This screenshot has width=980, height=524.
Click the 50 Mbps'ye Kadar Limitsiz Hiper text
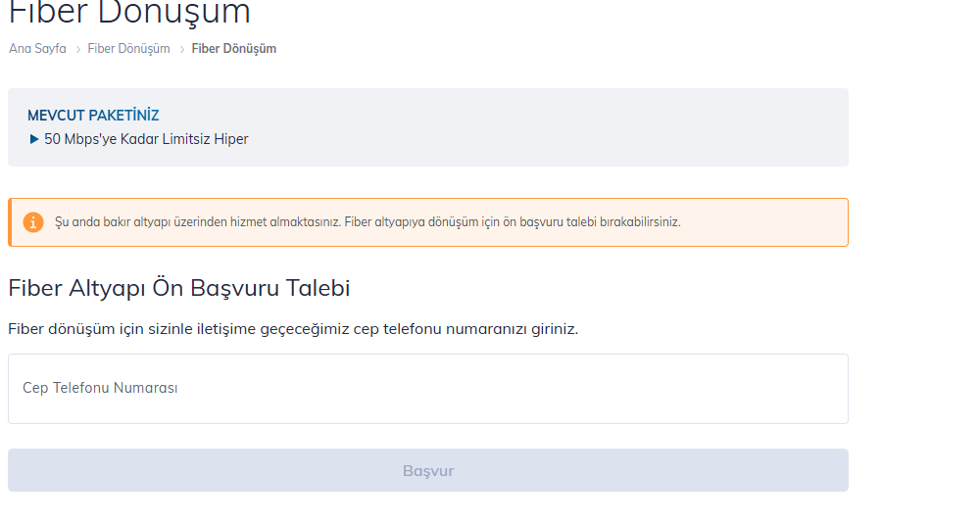(146, 139)
